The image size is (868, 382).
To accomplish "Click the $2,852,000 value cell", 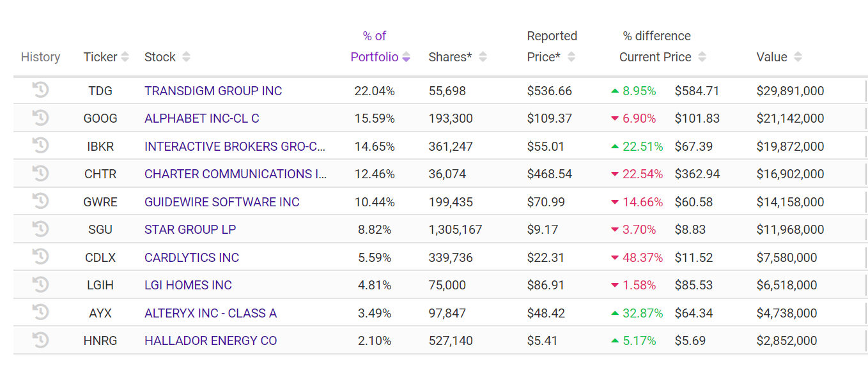I will [787, 340].
